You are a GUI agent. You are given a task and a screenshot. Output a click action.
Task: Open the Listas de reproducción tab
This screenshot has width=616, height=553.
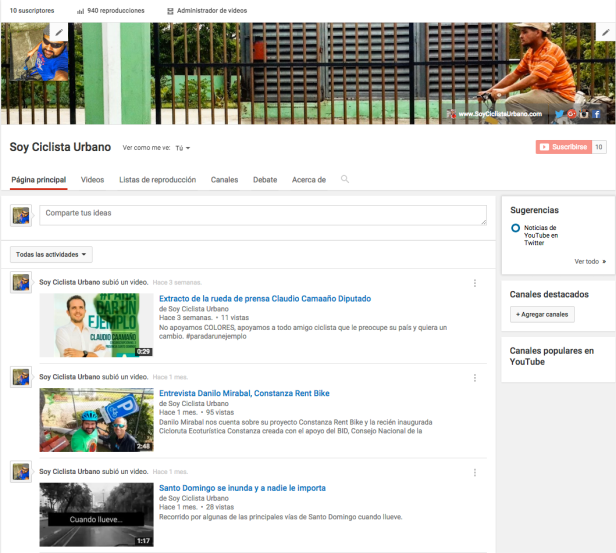pyautogui.click(x=157, y=180)
